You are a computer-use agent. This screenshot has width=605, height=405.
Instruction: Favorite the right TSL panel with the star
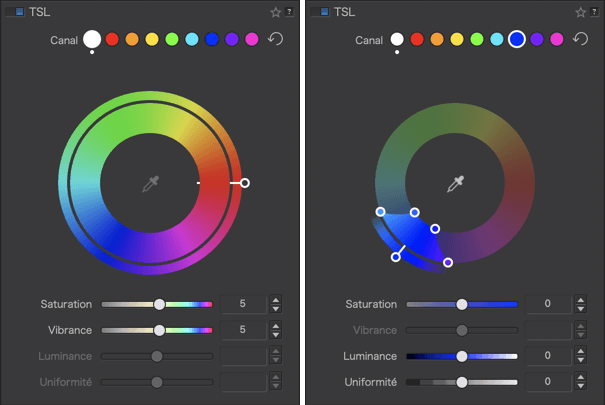580,12
